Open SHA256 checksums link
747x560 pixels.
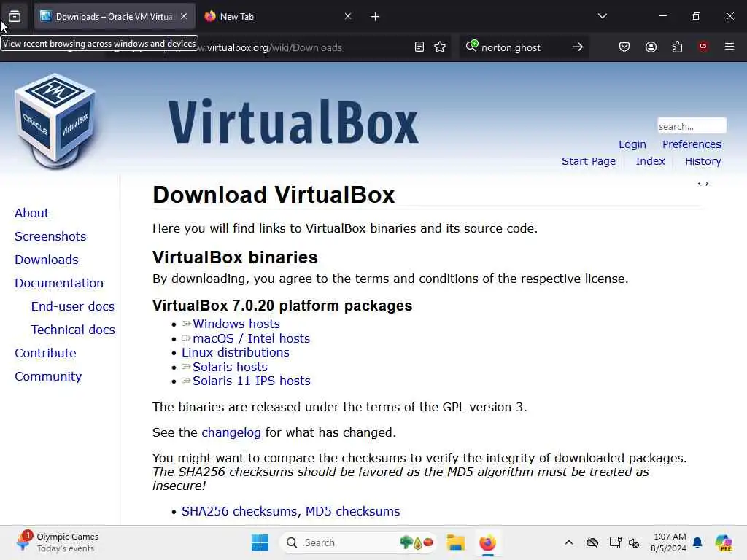coord(241,511)
